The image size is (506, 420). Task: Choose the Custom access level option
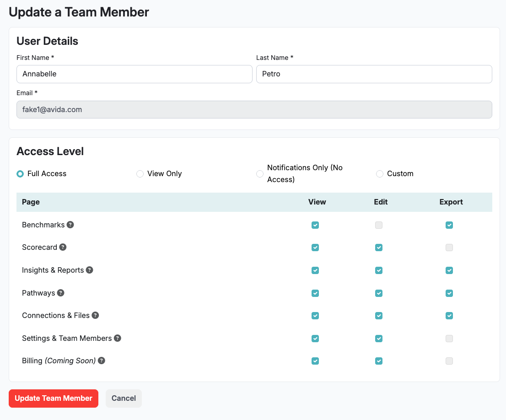pos(380,174)
